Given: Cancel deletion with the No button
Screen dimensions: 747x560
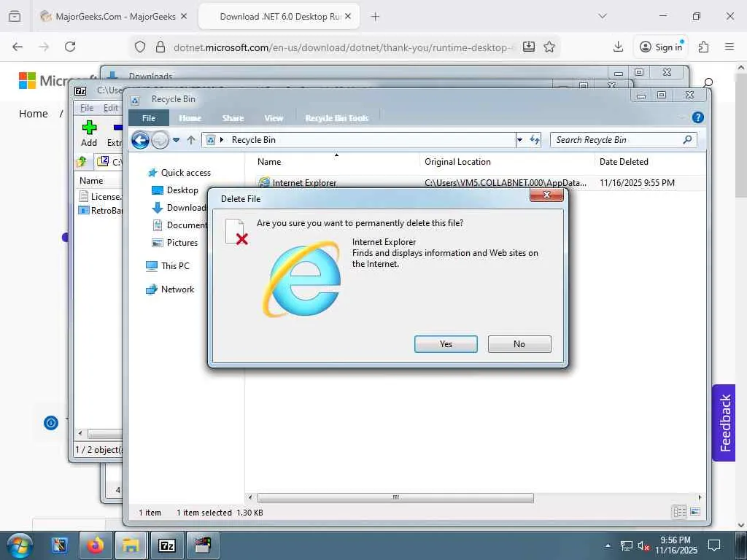Looking at the screenshot, I should [519, 344].
